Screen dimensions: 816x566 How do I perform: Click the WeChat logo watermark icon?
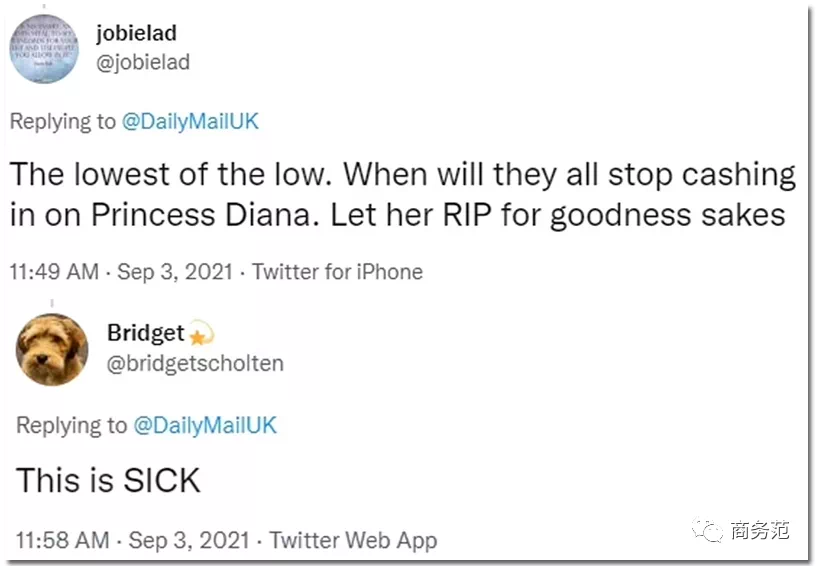point(707,530)
